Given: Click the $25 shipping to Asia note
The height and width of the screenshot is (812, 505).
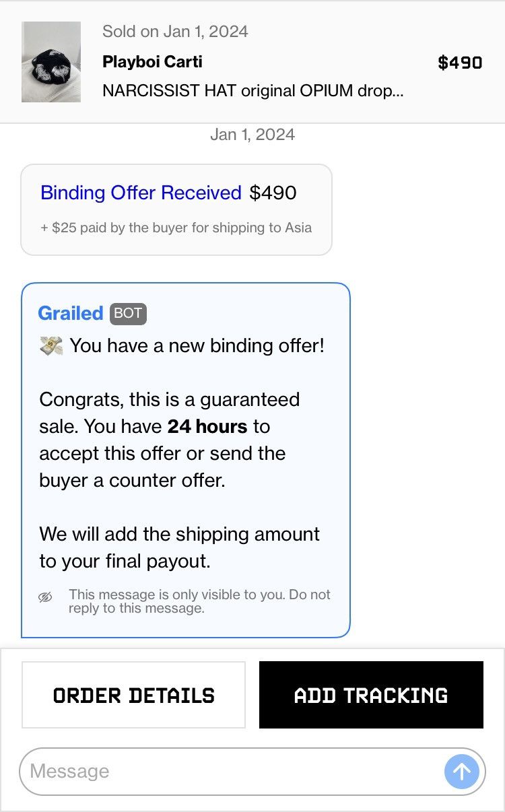Looking at the screenshot, I should tap(176, 228).
